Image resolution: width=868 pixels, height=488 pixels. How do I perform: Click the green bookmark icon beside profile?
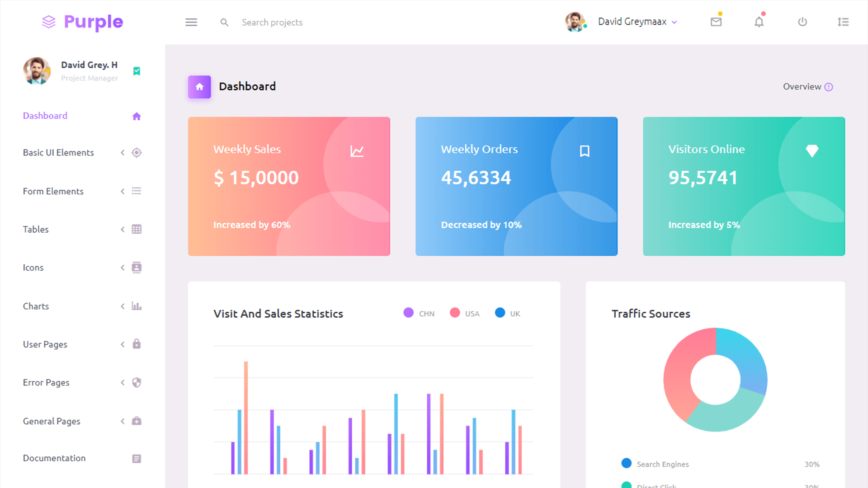point(137,71)
